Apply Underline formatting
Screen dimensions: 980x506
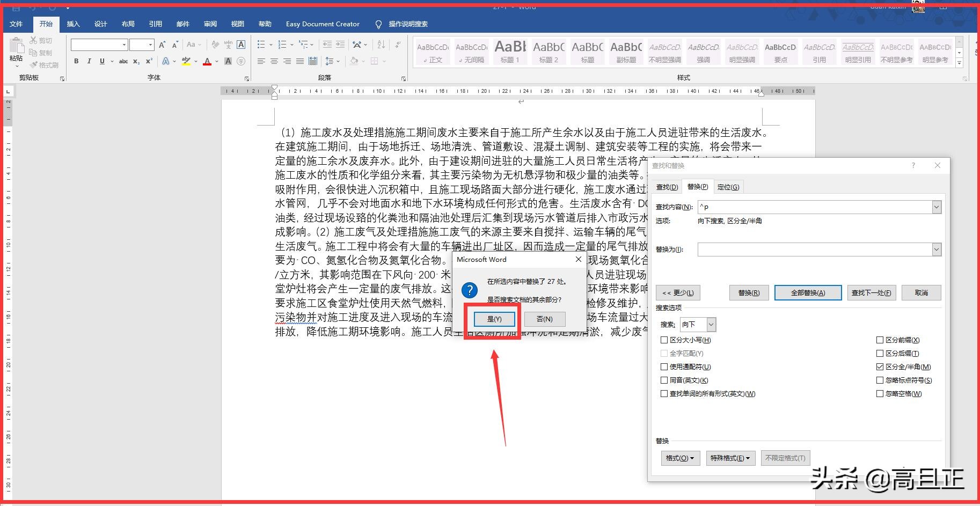click(x=102, y=61)
